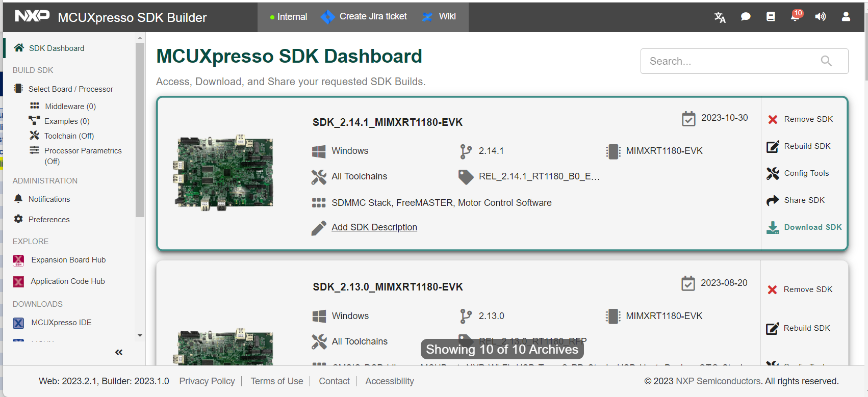868x397 pixels.
Task: Open Terms of Use link
Action: [x=277, y=381]
